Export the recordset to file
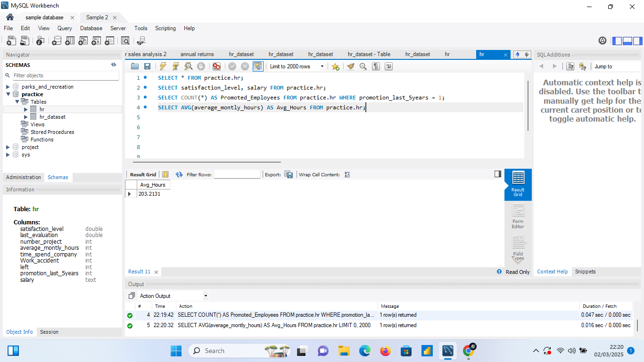The width and height of the screenshot is (644, 362). point(289,174)
